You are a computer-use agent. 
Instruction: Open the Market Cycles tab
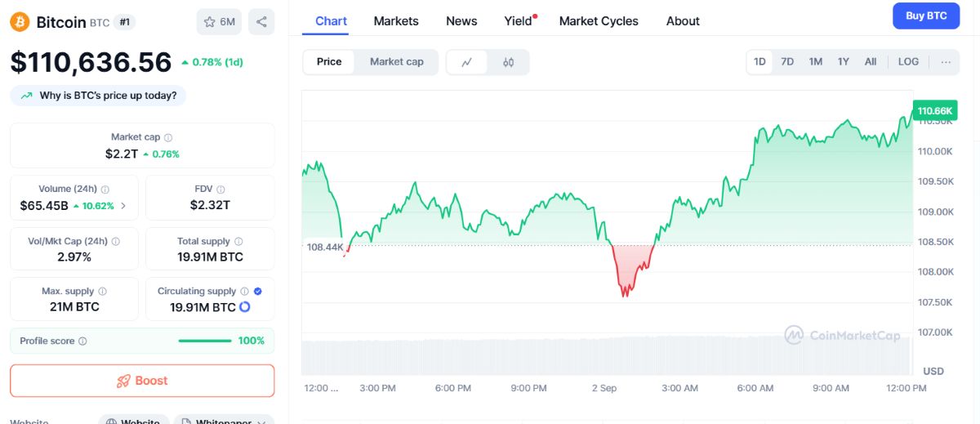click(x=599, y=21)
